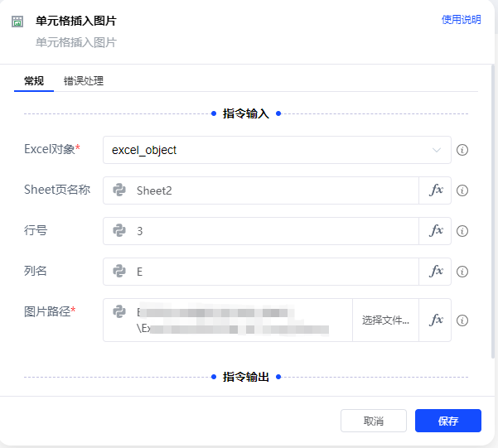Click fx expression button for Sheet页名称
This screenshot has width=498, height=448.
coord(436,190)
